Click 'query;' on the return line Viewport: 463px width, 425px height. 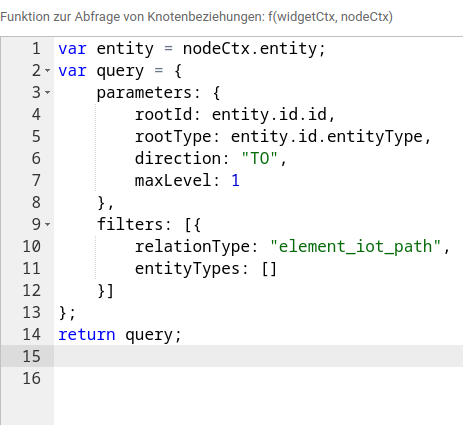tap(154, 335)
